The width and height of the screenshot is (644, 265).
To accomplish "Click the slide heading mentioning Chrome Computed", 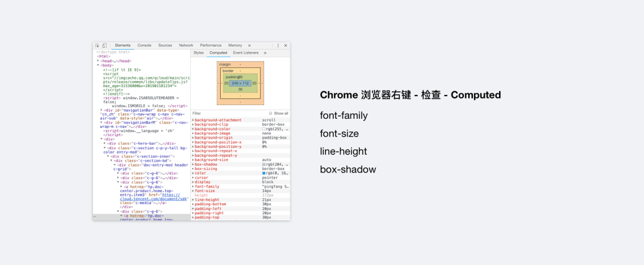I will click(x=410, y=95).
